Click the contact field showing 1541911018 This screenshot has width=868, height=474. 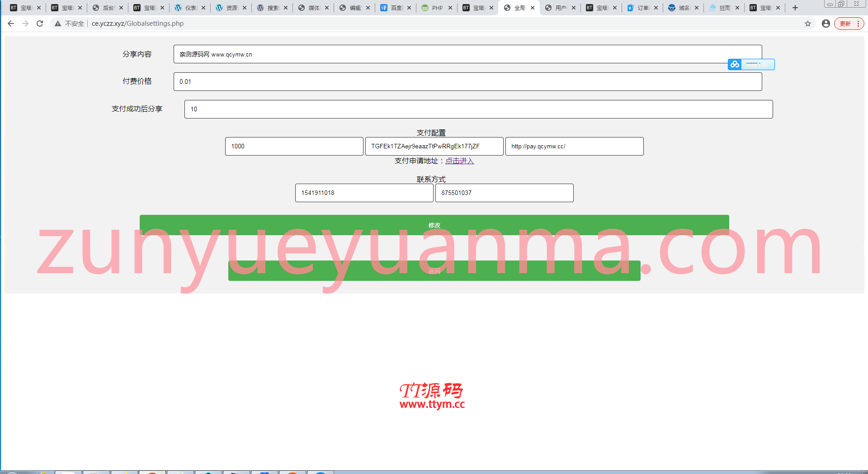click(364, 193)
